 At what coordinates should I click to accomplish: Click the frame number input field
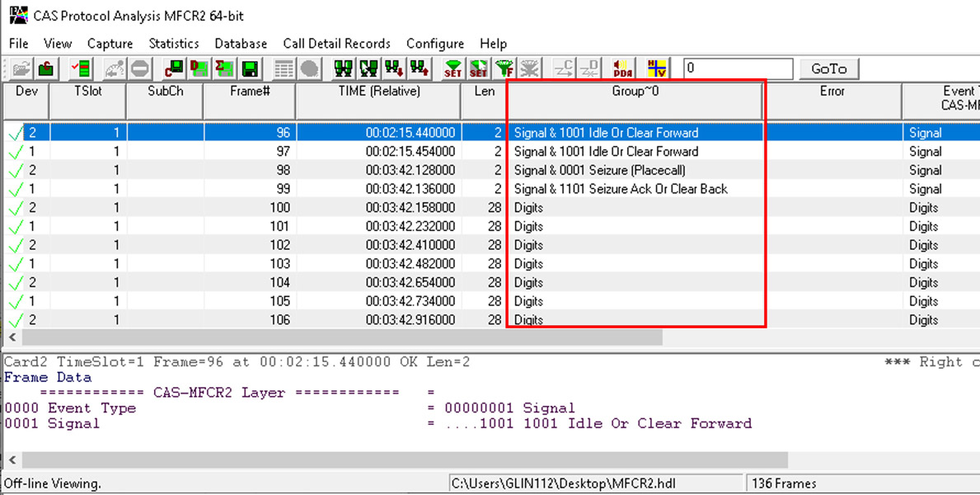click(x=739, y=68)
